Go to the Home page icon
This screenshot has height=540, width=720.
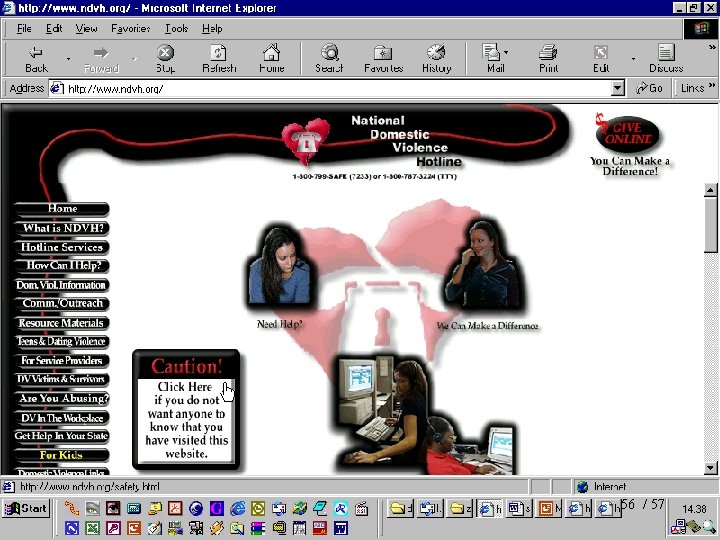coord(271,59)
